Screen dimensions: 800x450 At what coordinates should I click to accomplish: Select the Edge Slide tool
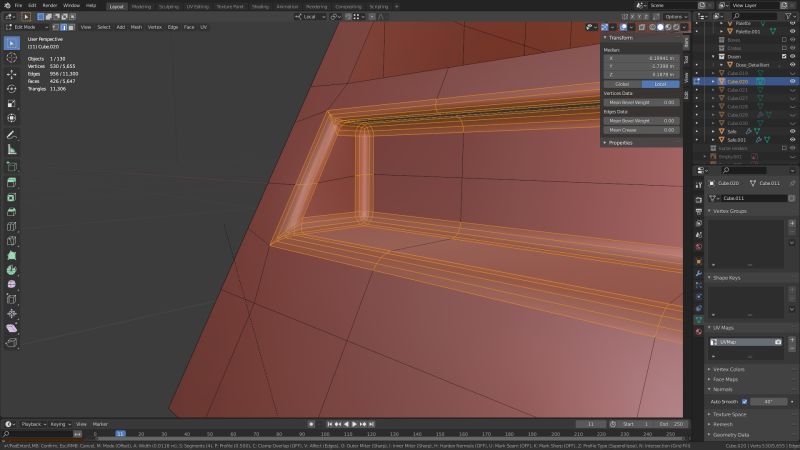(11, 299)
